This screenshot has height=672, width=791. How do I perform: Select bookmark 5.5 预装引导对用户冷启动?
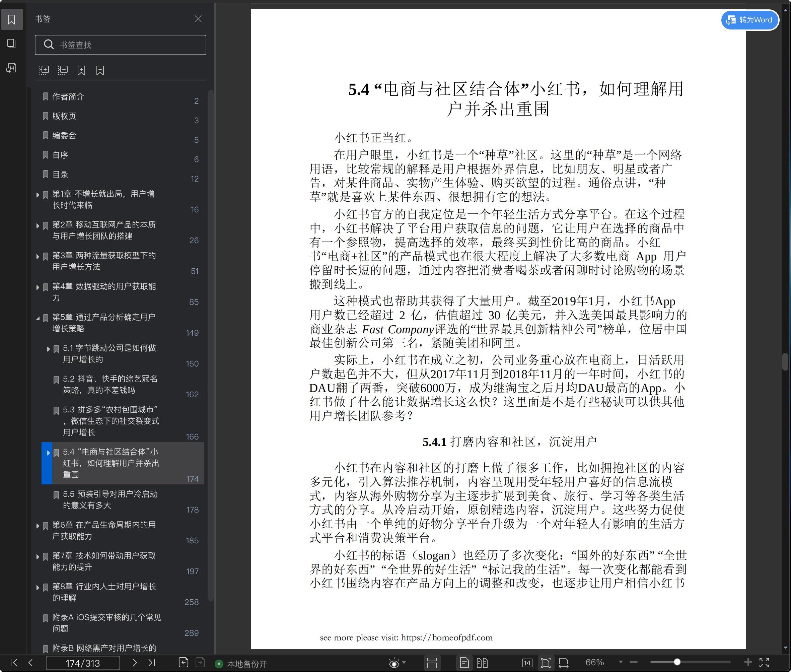pyautogui.click(x=110, y=500)
